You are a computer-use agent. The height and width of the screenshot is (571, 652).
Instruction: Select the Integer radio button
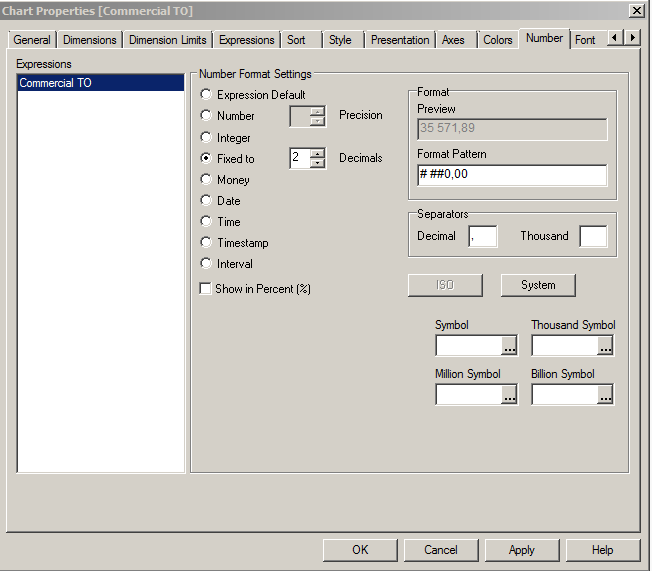tap(206, 137)
